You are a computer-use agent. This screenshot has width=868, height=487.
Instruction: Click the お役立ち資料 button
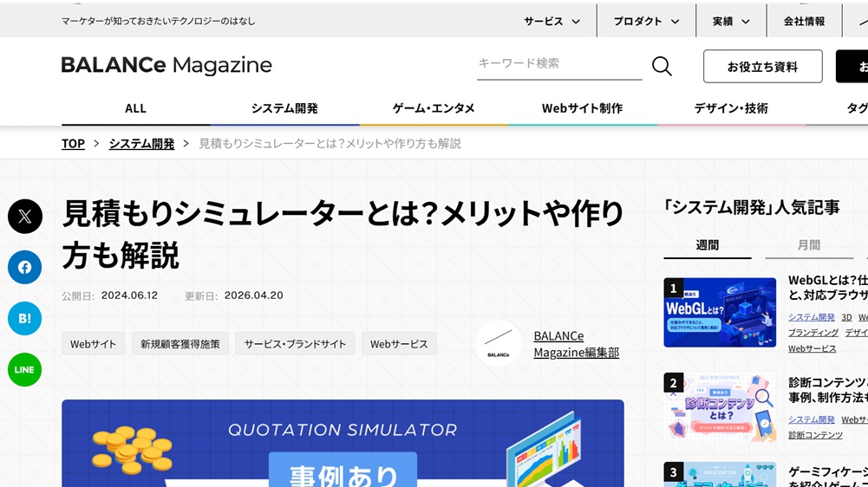click(x=763, y=67)
